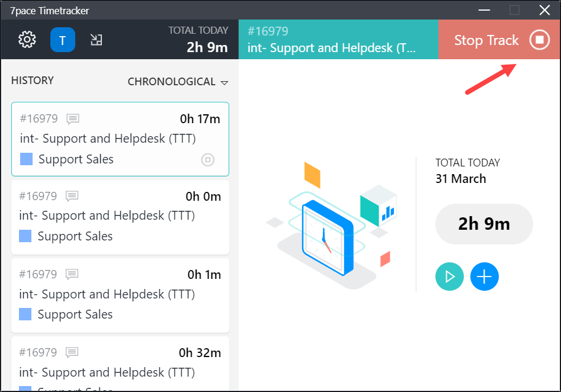Click "Support Sales" in the 0h 1m entry

(75, 314)
